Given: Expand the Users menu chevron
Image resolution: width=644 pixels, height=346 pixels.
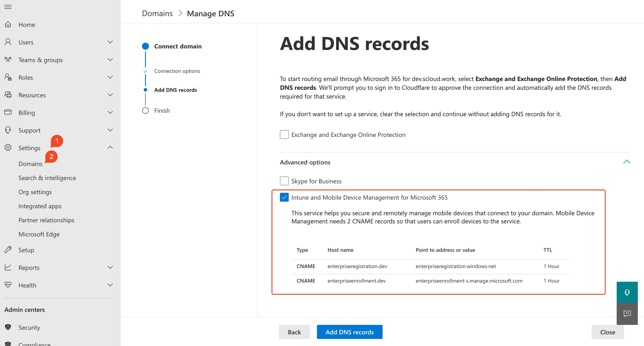Looking at the screenshot, I should (110, 42).
